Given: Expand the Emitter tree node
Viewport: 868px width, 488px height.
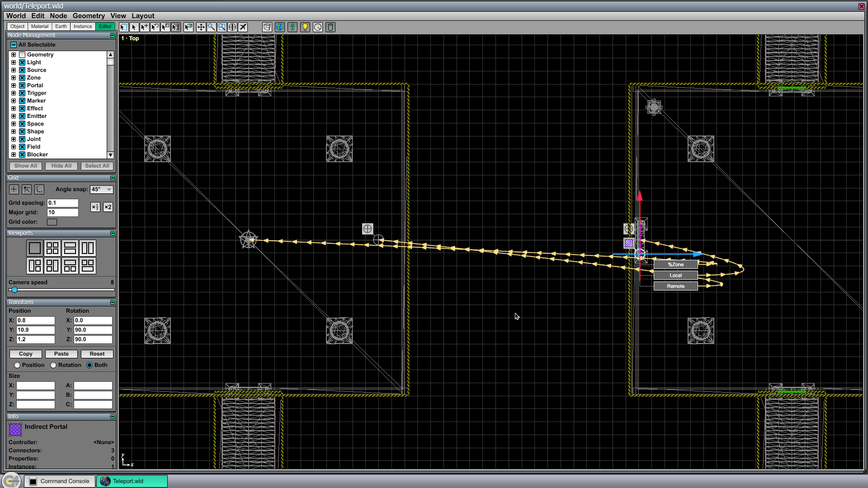Looking at the screenshot, I should 14,116.
